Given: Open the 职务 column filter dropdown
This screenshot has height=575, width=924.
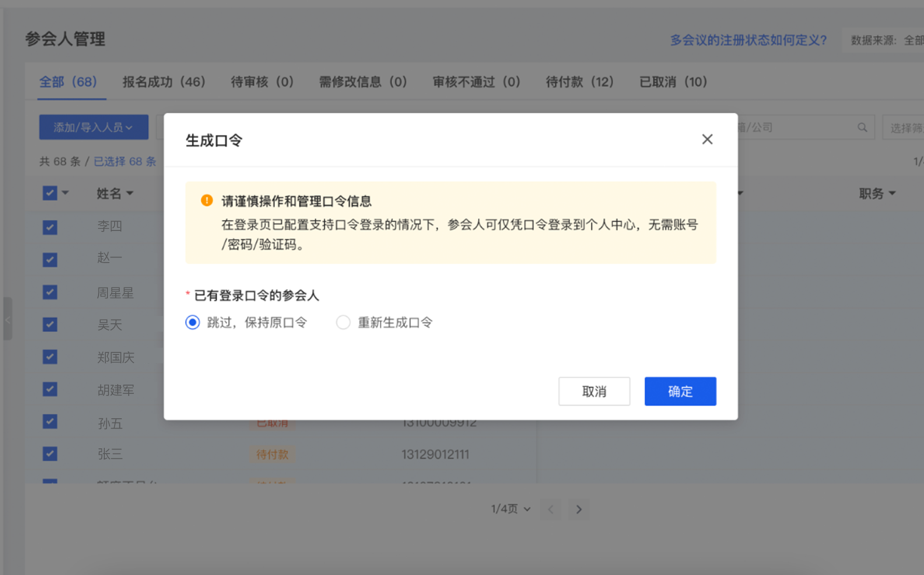Looking at the screenshot, I should pos(892,193).
